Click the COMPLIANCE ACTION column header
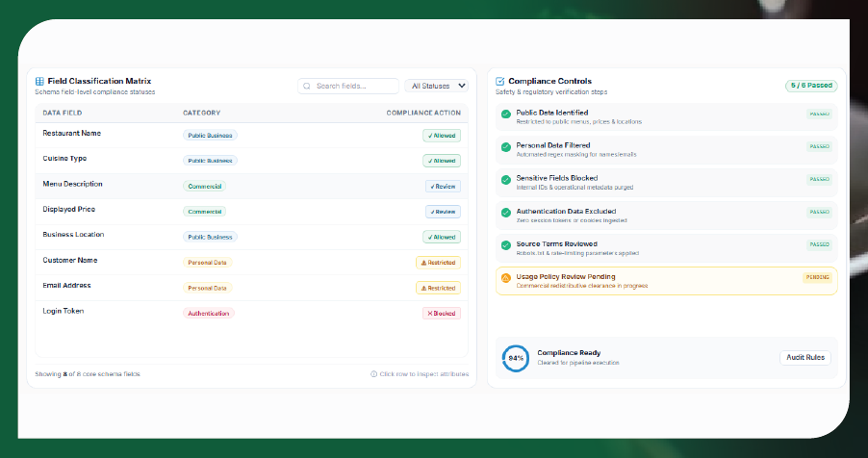Viewport: 868px width, 458px height. pos(423,113)
